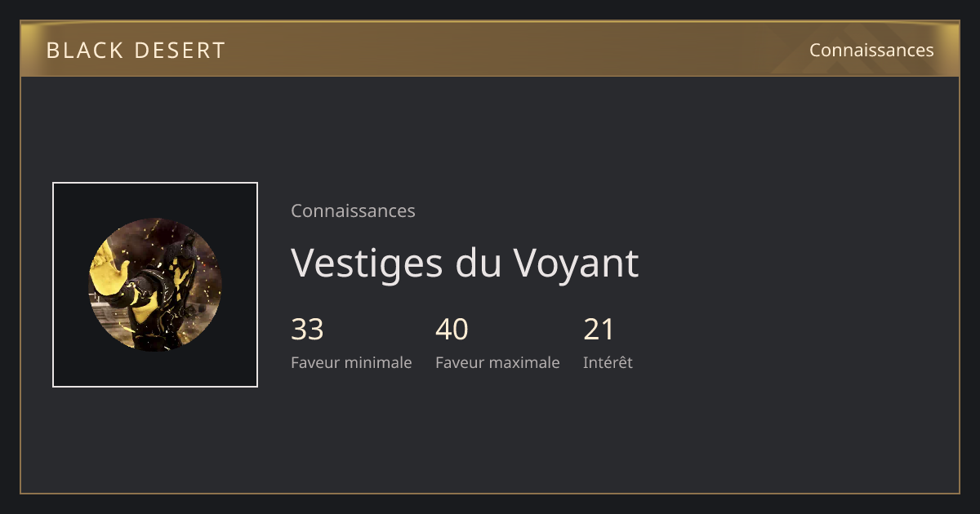This screenshot has height=514, width=980.
Task: Select the Intérêt value 21
Action: pyautogui.click(x=599, y=330)
